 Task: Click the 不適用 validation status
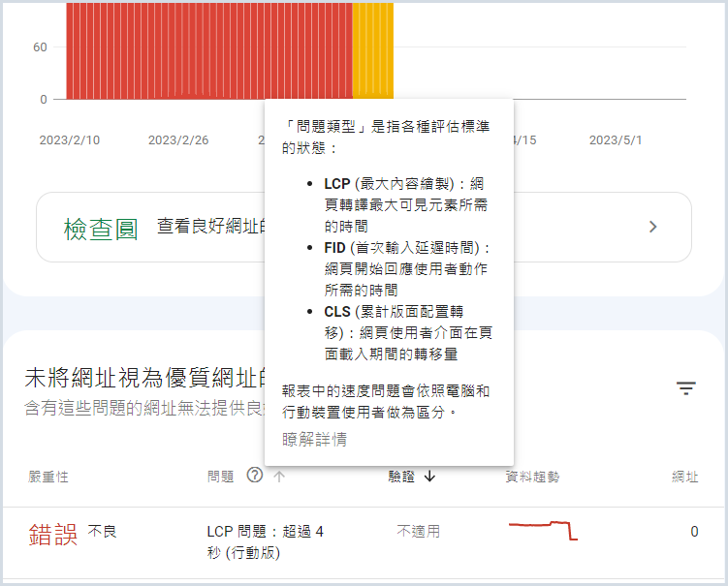[x=418, y=532]
